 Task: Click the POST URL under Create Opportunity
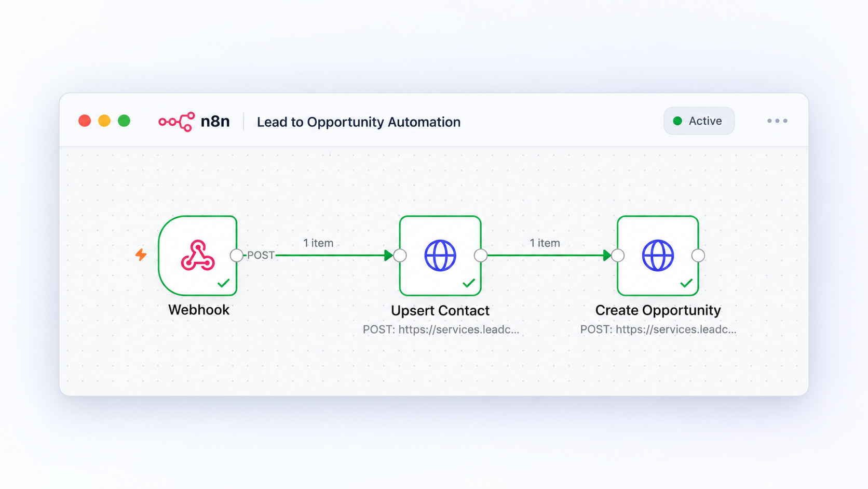658,329
